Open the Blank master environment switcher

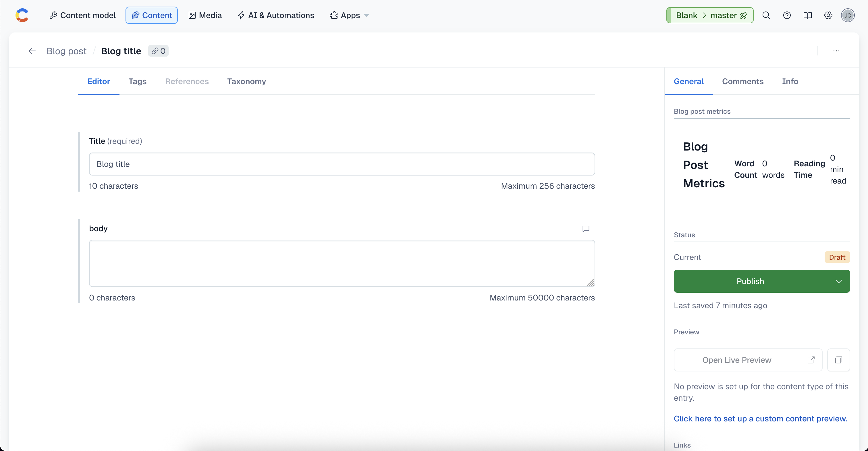coord(709,15)
